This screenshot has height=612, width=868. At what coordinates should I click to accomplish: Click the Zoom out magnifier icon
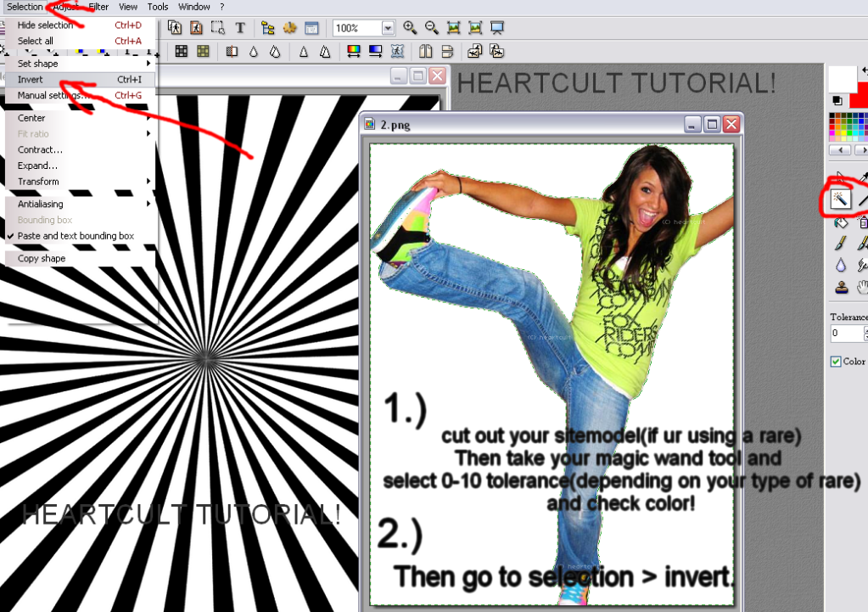point(431,28)
